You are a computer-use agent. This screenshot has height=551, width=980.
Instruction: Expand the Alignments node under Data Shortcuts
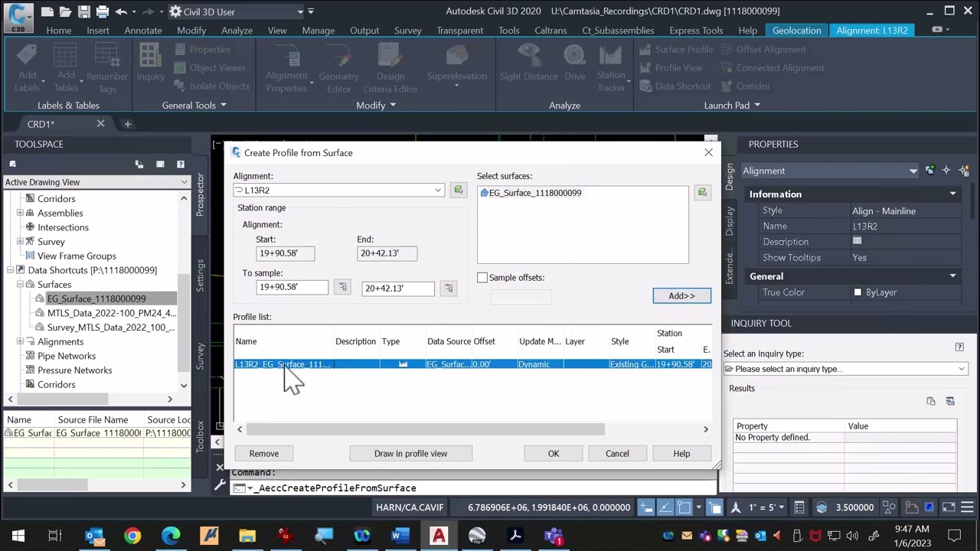20,342
